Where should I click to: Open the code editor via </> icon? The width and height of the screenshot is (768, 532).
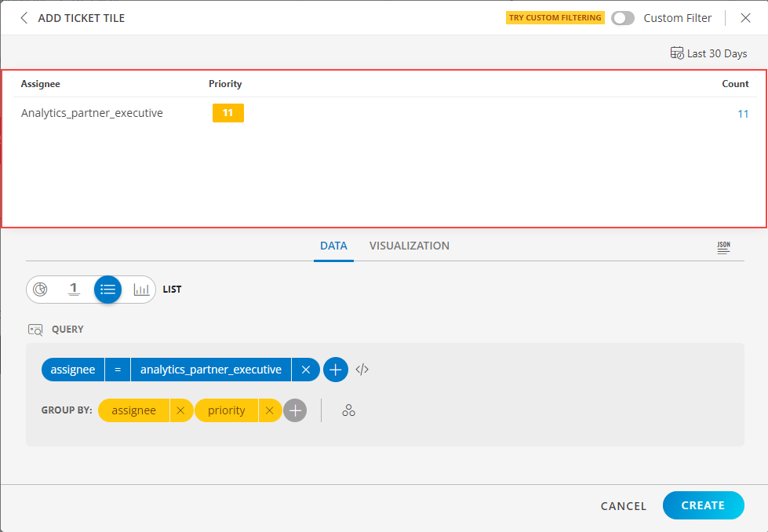[362, 369]
